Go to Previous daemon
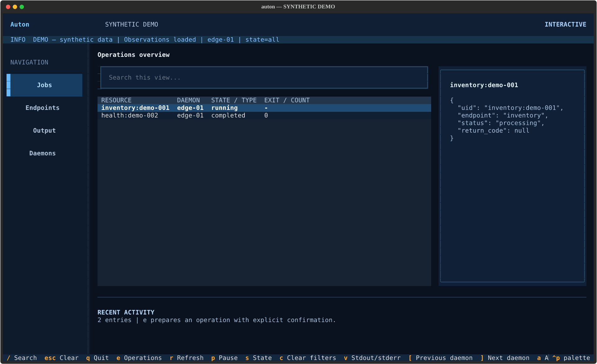This screenshot has height=364, width=597. pyautogui.click(x=440, y=358)
